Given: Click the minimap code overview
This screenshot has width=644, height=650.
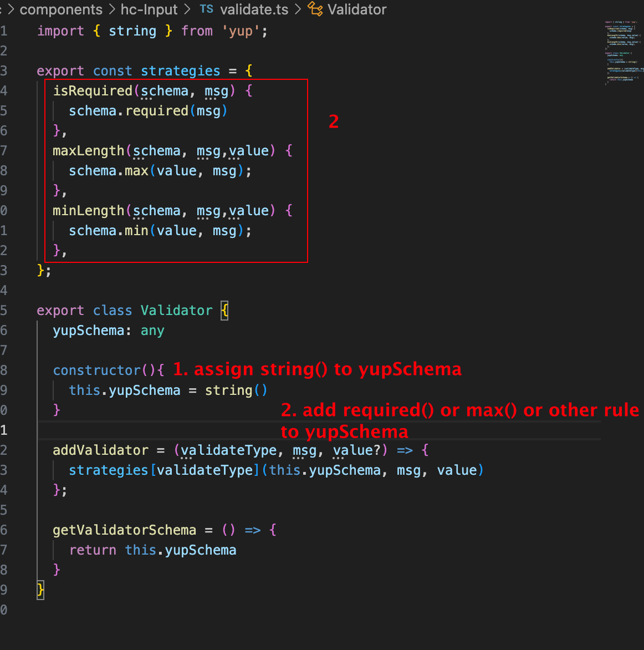Looking at the screenshot, I should point(623,53).
